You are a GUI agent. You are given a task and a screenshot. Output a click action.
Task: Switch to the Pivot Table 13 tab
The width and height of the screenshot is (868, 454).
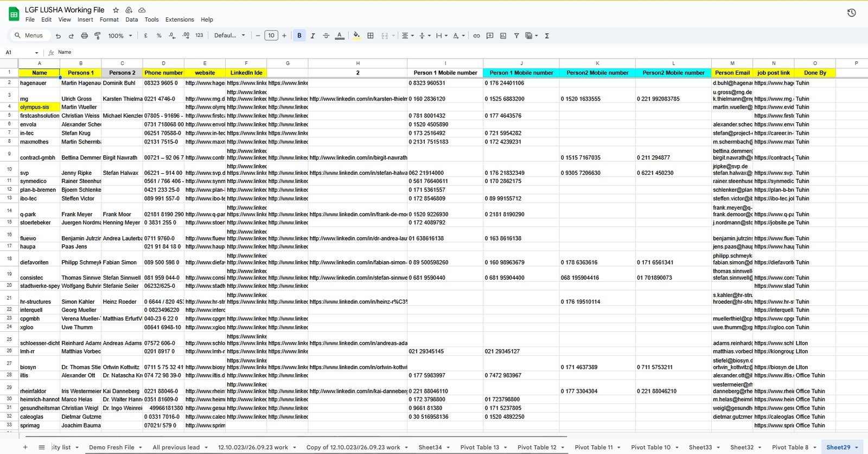pyautogui.click(x=479, y=447)
